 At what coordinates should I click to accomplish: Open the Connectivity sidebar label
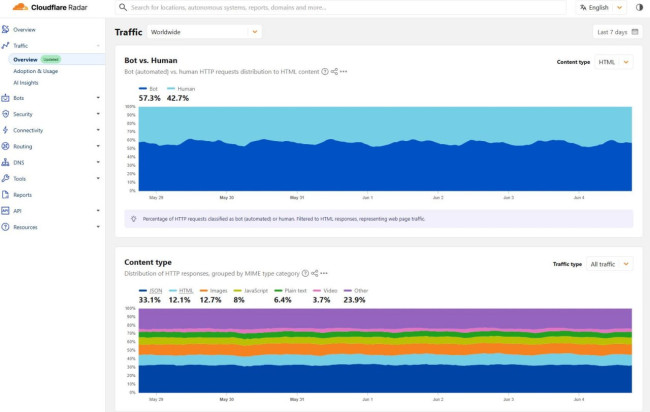[x=28, y=130]
